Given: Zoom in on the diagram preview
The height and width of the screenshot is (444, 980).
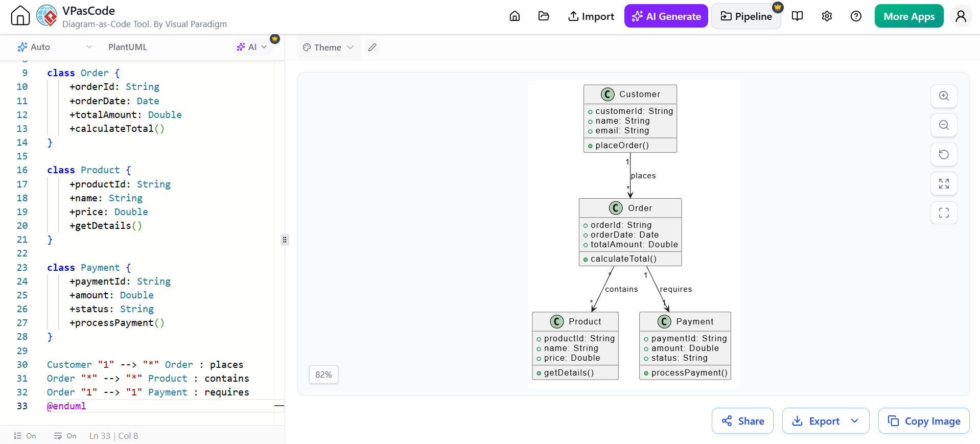Looking at the screenshot, I should point(944,96).
